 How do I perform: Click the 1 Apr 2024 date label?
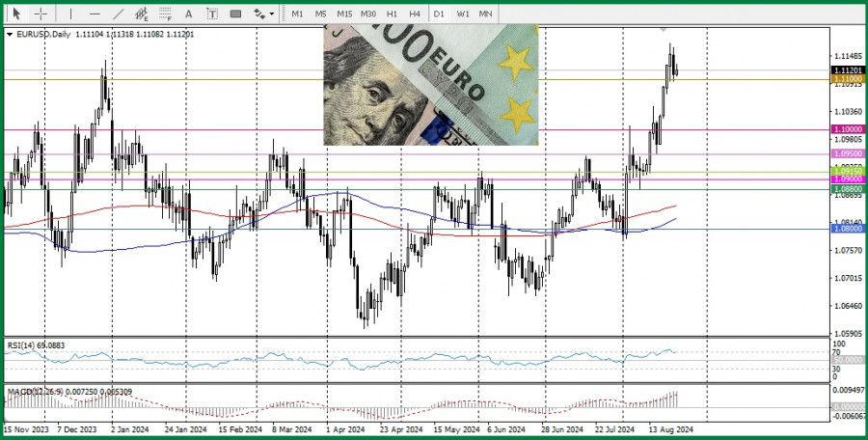(x=345, y=429)
